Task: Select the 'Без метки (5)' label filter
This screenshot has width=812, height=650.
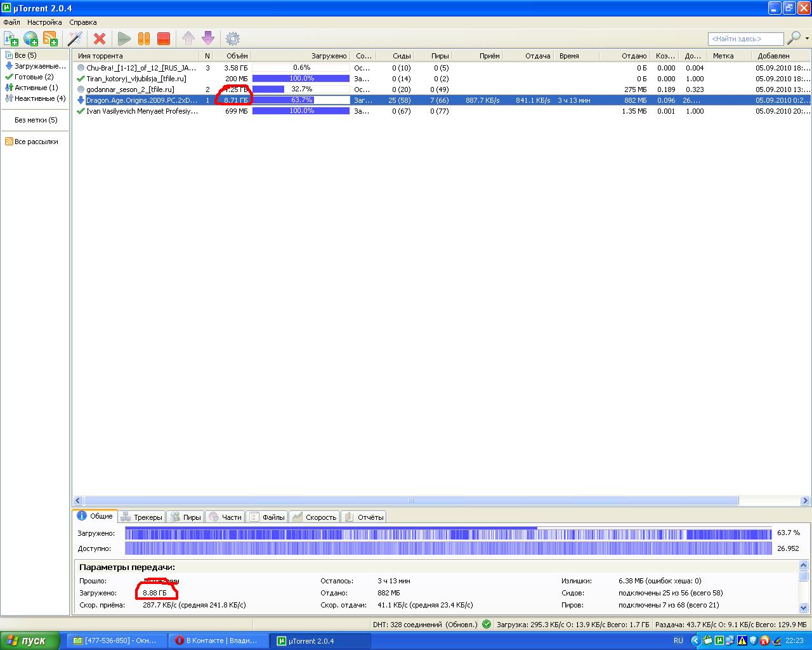Action: click(36, 120)
